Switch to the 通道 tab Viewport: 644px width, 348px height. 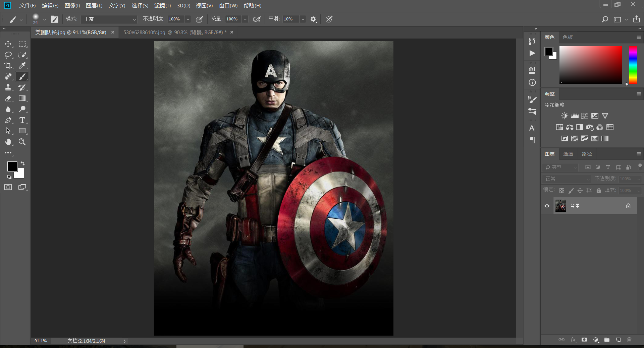pos(568,154)
